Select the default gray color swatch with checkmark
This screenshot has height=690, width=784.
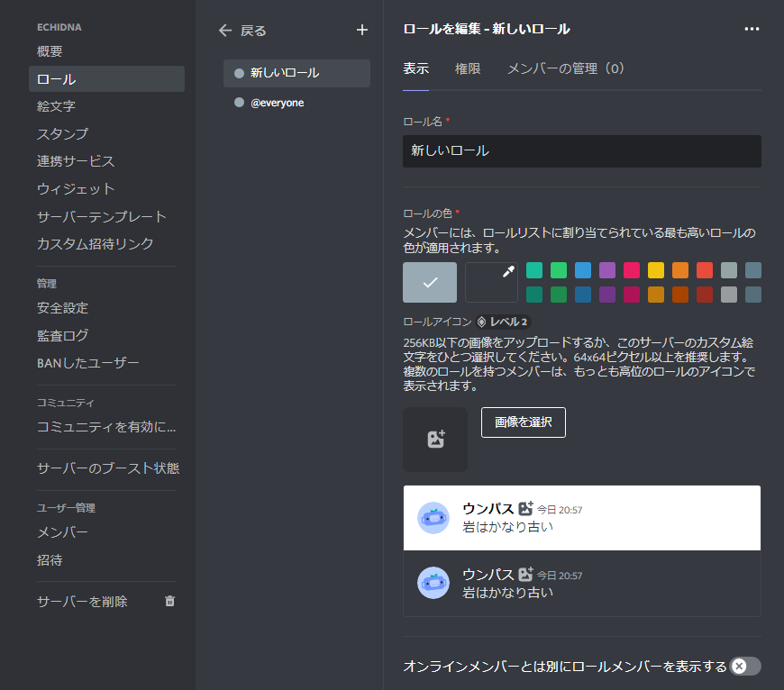(430, 282)
